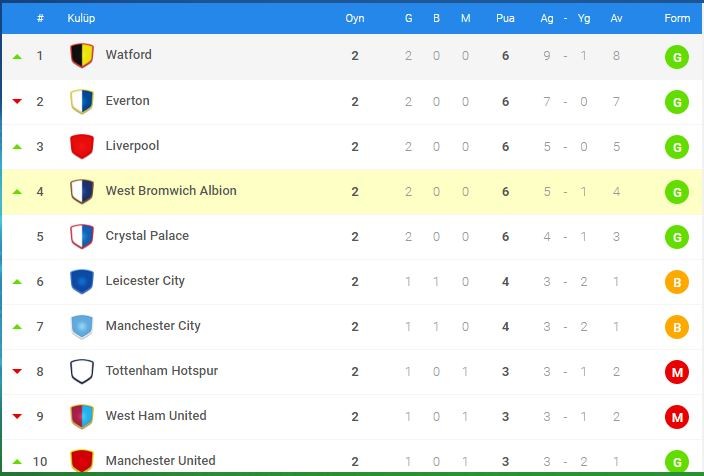Open the Crystal Palace team name link

coord(147,236)
